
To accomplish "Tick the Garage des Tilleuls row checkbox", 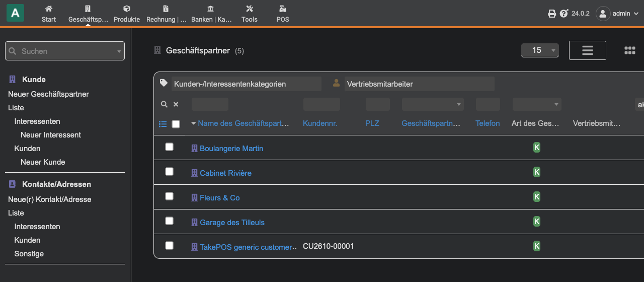I will [x=169, y=221].
